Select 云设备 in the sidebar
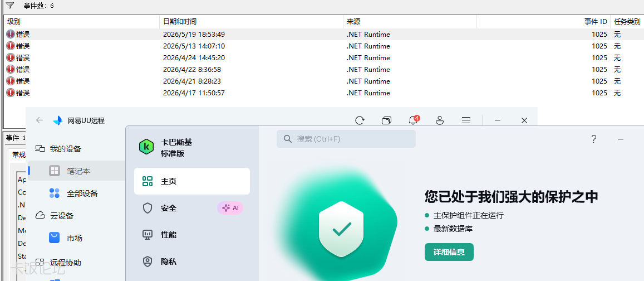The height and width of the screenshot is (281, 644). pyautogui.click(x=76, y=216)
